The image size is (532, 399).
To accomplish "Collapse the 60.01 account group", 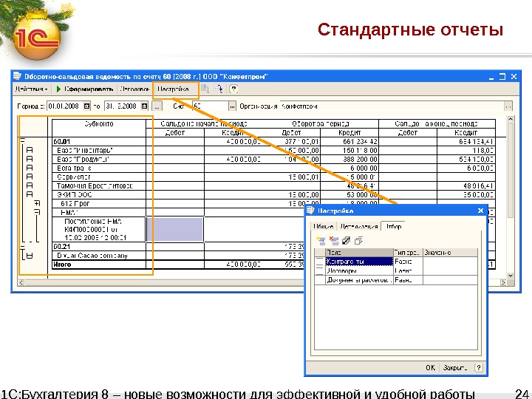I will tap(22, 141).
